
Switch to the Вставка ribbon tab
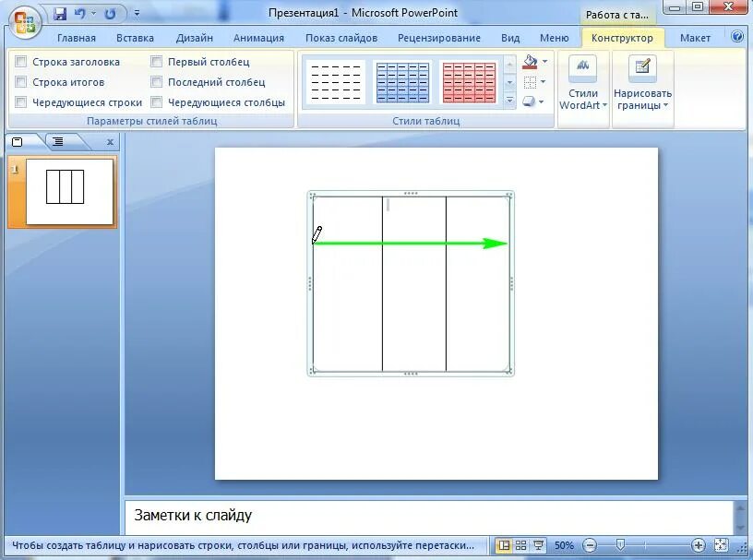click(x=135, y=38)
